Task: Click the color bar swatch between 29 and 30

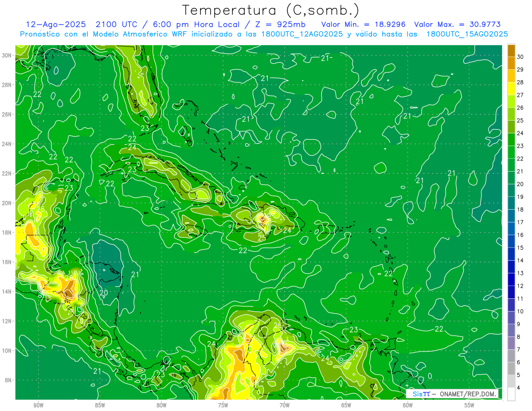Action: coord(511,63)
